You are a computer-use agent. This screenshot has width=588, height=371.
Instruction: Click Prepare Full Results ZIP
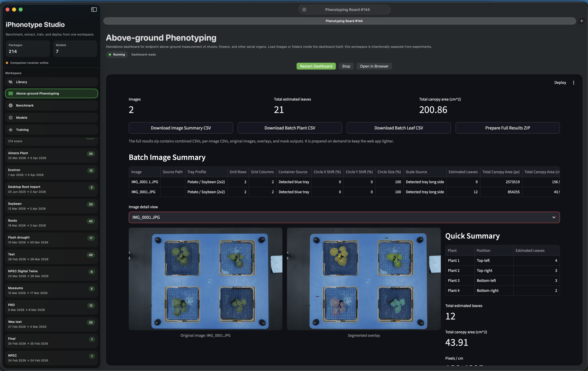coord(507,128)
